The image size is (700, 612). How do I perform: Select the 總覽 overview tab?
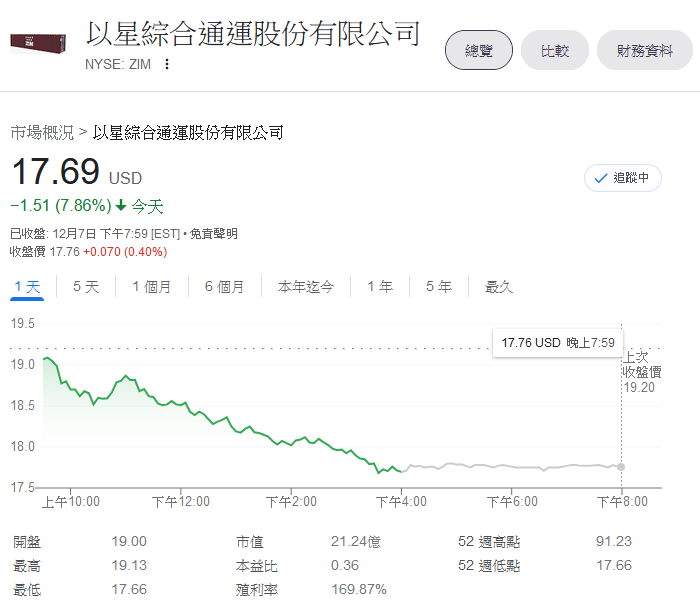click(479, 50)
